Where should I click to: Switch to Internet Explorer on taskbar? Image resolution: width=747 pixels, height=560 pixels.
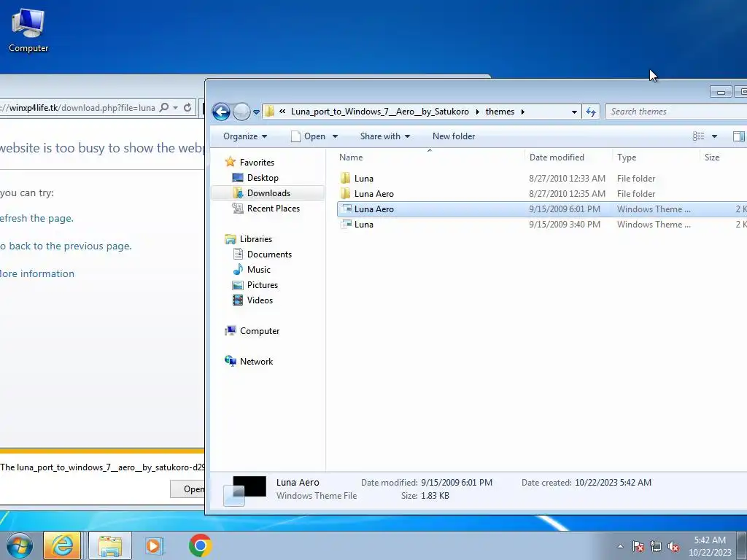(x=63, y=545)
